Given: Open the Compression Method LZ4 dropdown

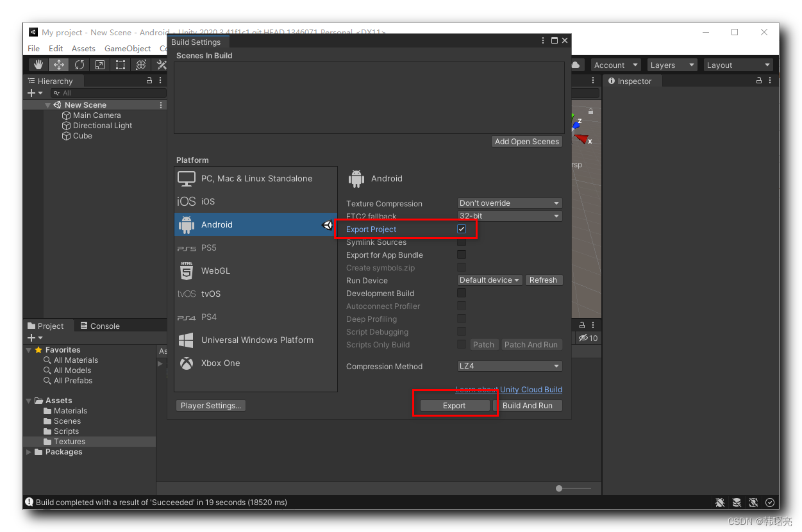Looking at the screenshot, I should click(510, 366).
